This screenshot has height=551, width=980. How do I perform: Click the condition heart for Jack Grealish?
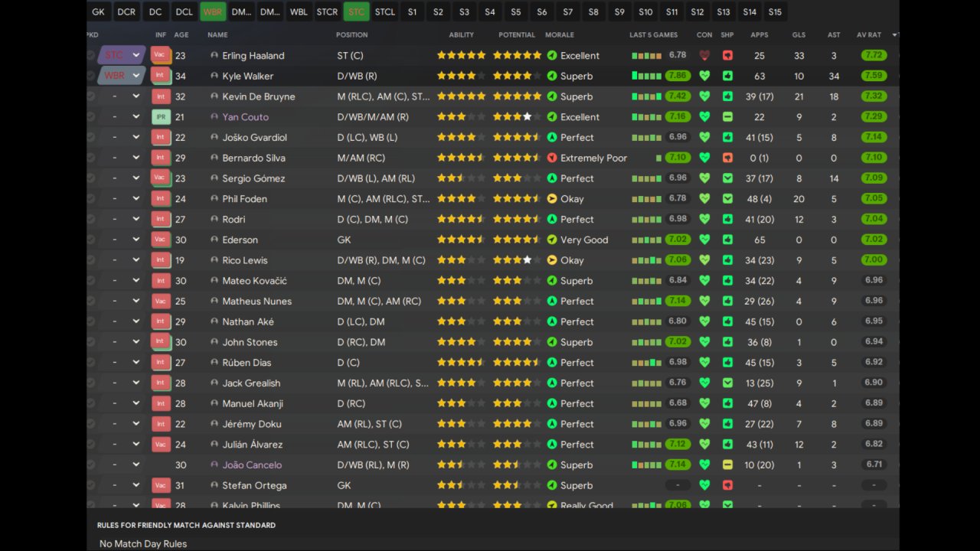tap(704, 383)
